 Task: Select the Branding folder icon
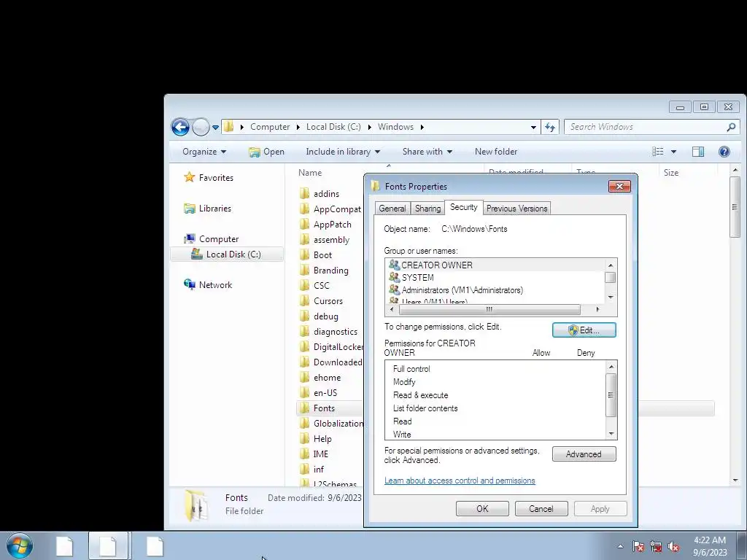(305, 270)
